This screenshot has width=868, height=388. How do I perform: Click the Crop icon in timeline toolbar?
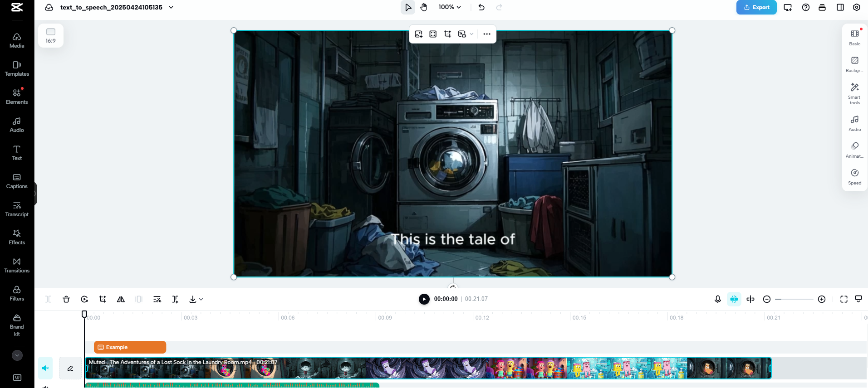pyautogui.click(x=103, y=299)
